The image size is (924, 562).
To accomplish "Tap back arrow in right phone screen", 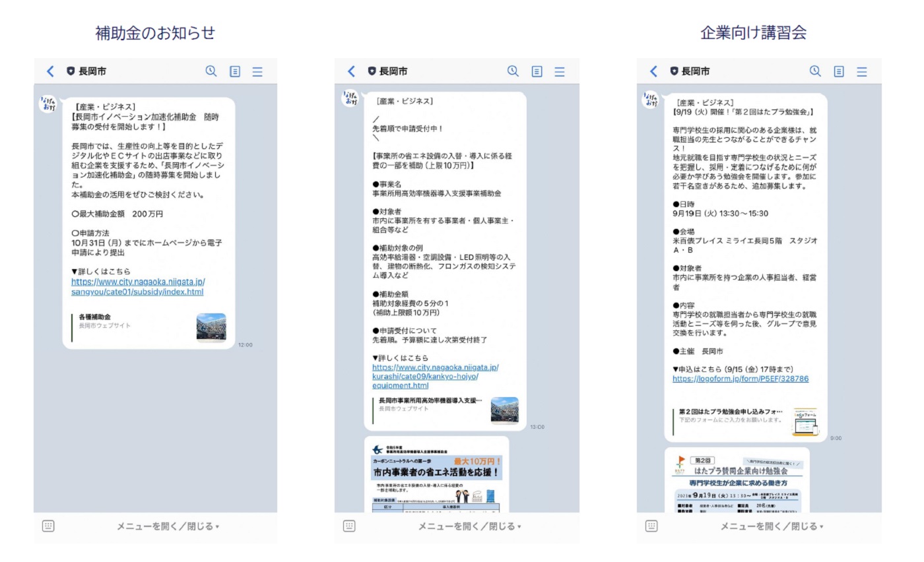I will 653,71.
